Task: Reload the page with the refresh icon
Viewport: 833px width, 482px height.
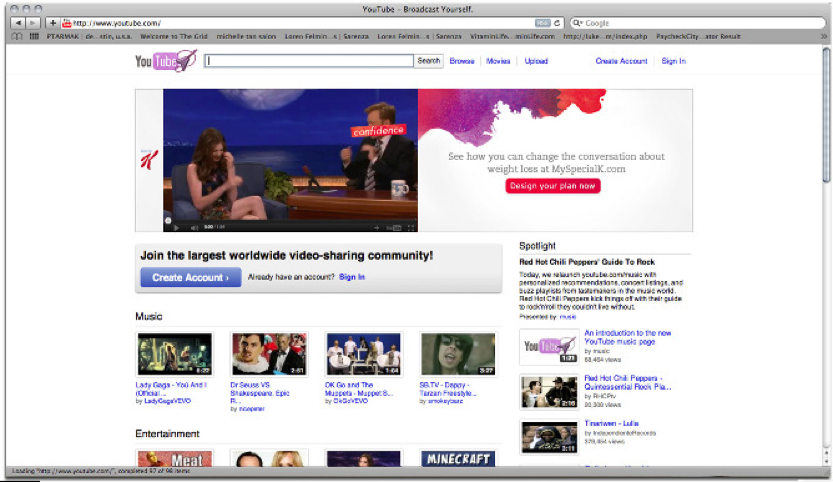Action: pyautogui.click(x=557, y=22)
